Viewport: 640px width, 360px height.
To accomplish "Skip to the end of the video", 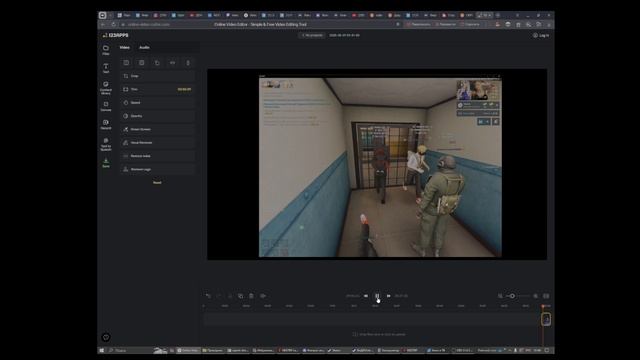I will point(389,296).
